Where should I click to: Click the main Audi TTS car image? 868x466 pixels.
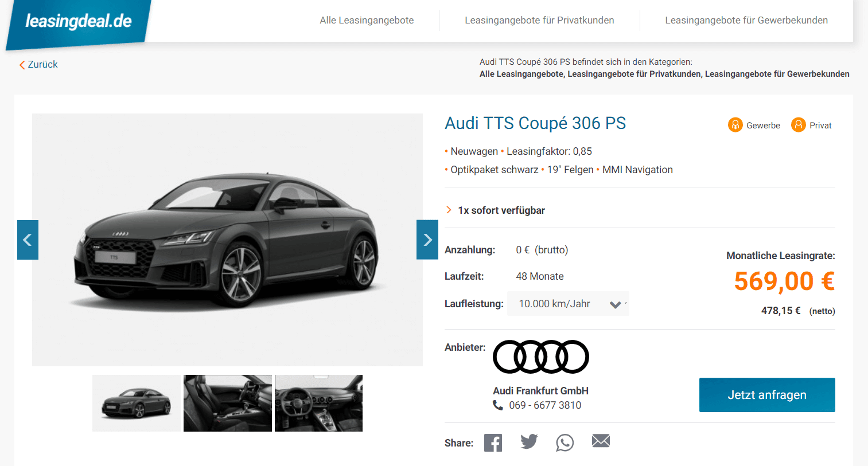227,240
